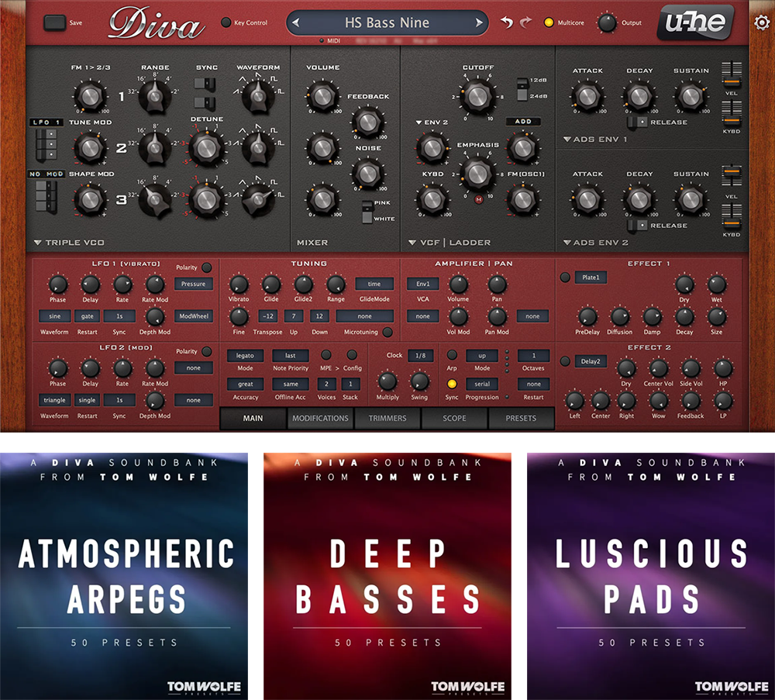Open the voice Mode 'legato' dropdown

click(245, 356)
